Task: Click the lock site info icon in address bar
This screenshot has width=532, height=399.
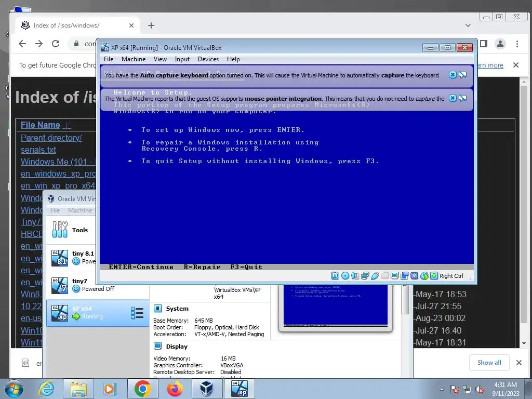Action: tap(76, 44)
